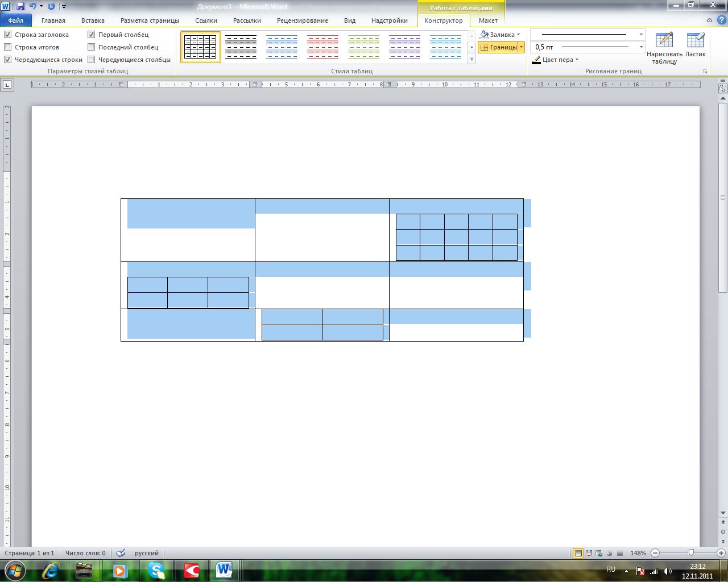The height and width of the screenshot is (582, 728).
Task: Redo the last action
Action: [51, 6]
